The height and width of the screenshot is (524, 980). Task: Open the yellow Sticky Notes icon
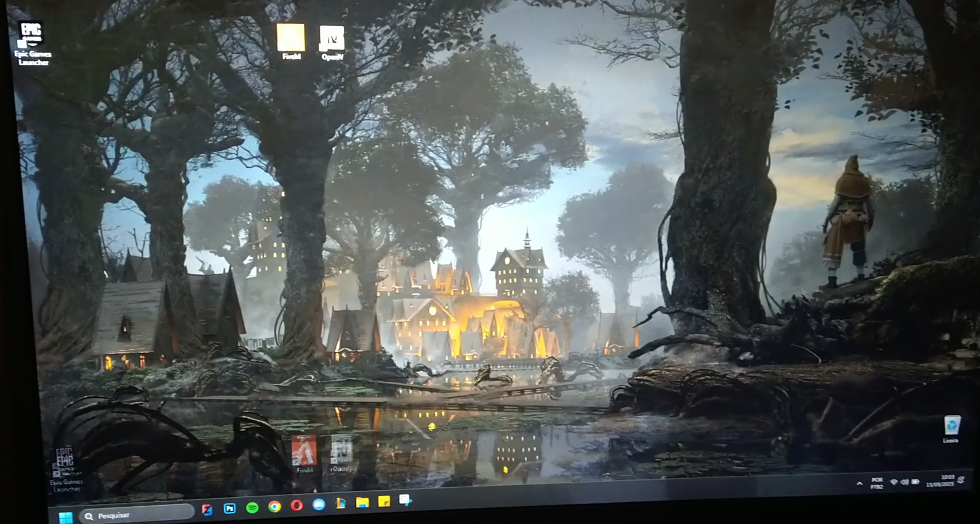coord(384,502)
